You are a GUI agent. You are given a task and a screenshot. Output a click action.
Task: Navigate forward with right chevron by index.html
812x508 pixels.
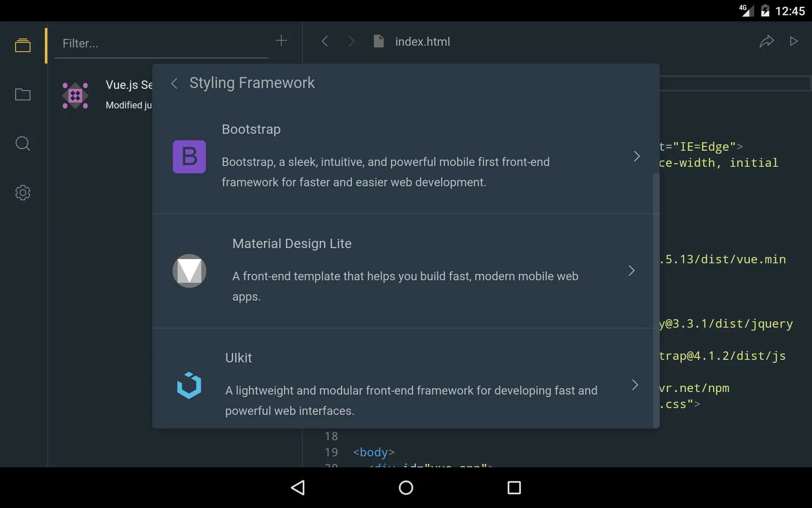coord(351,41)
